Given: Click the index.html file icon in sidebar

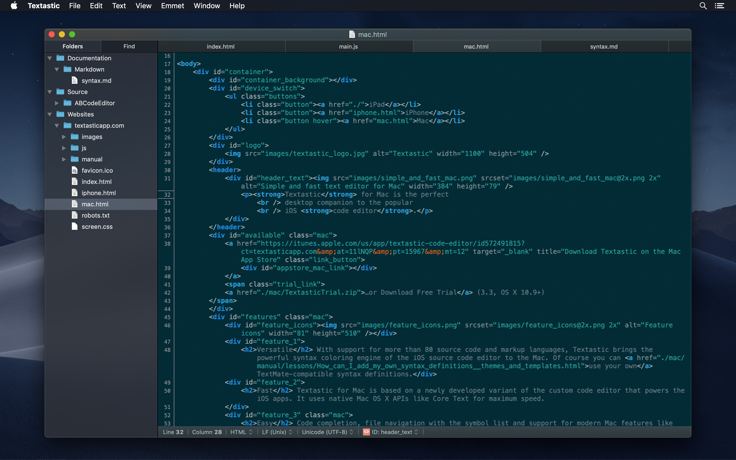Looking at the screenshot, I should click(x=74, y=182).
